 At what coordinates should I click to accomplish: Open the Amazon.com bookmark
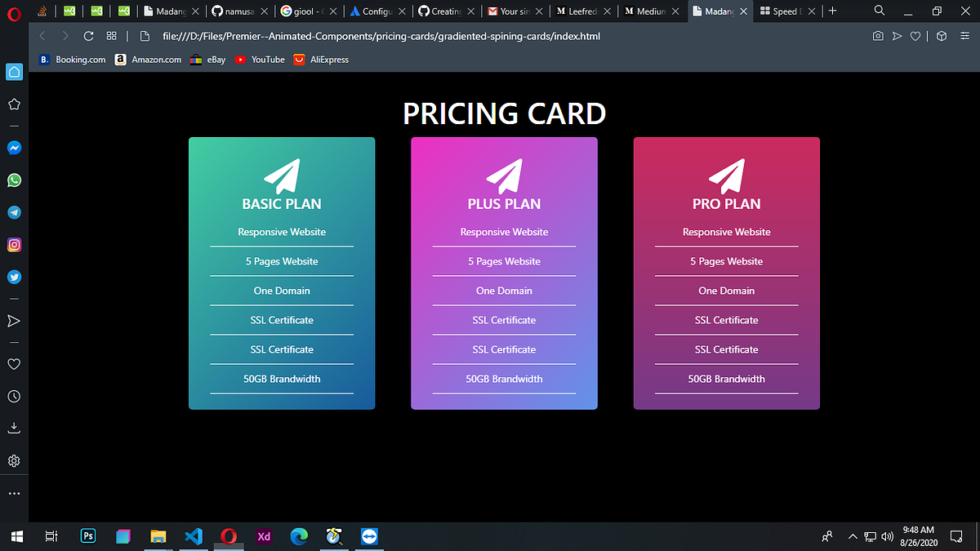point(149,60)
